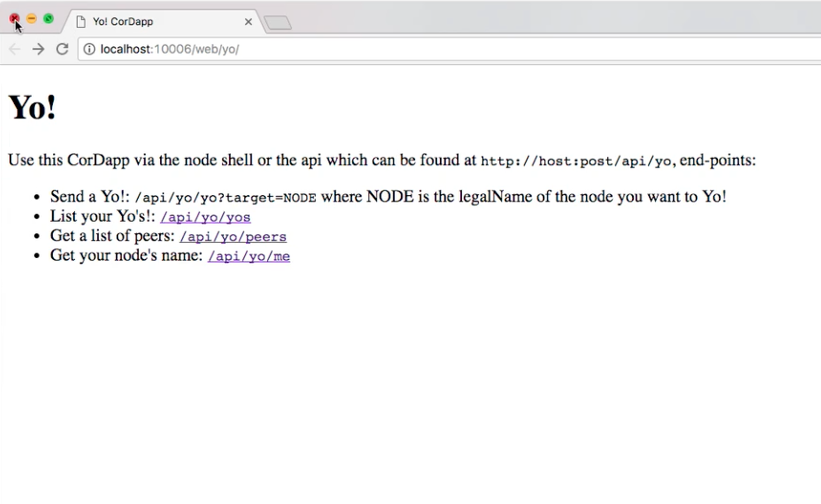Close the Yo! CorDapp tab
This screenshot has width=821, height=504.
[x=248, y=22]
